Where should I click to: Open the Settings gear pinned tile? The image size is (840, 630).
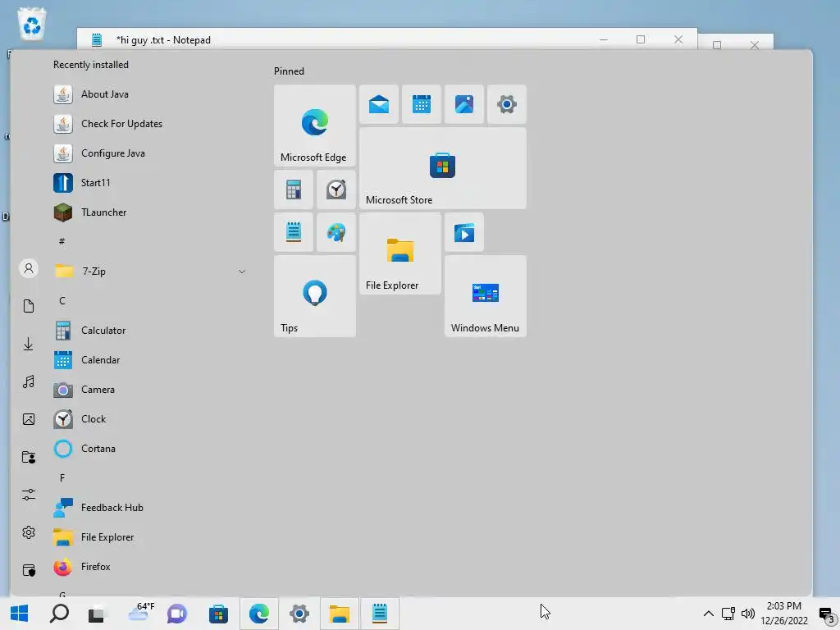click(x=507, y=104)
